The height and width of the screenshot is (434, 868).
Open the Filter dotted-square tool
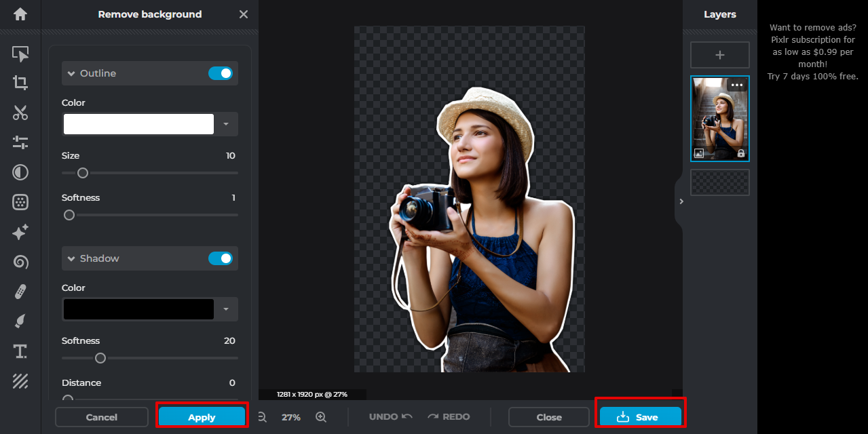pyautogui.click(x=20, y=202)
